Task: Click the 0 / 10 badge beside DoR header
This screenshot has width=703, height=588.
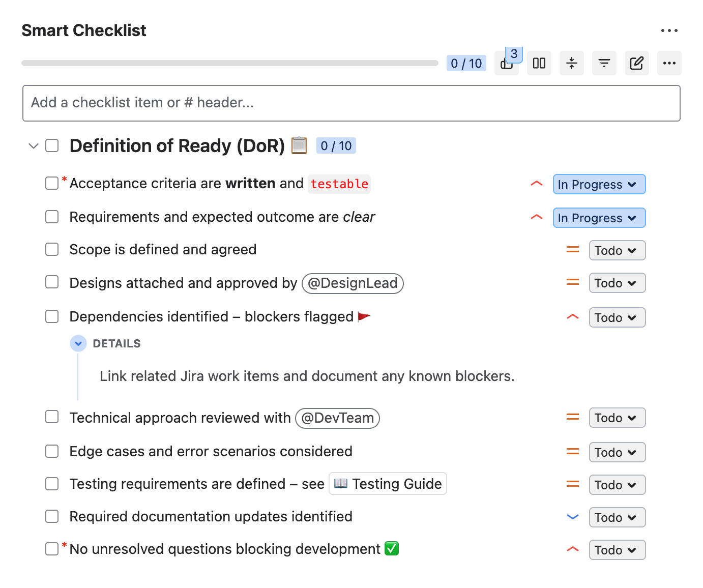Action: point(336,146)
